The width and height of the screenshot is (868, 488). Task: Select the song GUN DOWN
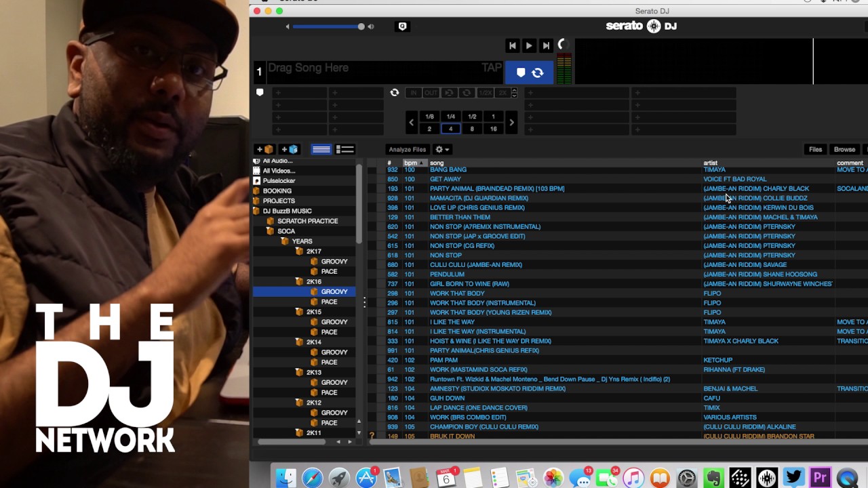447,398
